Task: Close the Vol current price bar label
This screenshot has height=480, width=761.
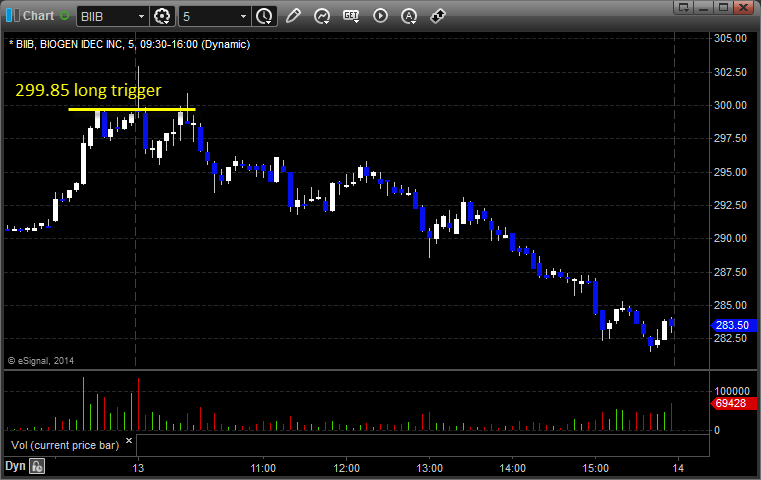Action: 129,441
